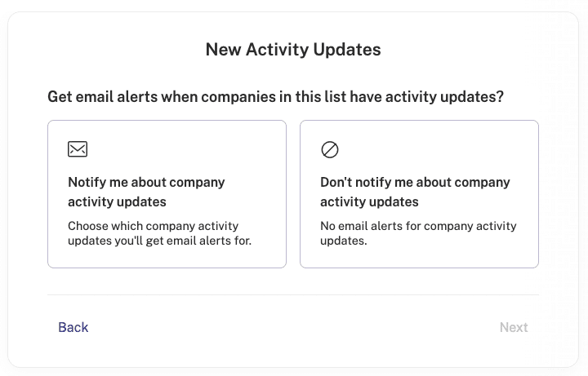Screen dimensions: 588x376
Task: Click the divider line above the Back link
Action: click(x=293, y=294)
